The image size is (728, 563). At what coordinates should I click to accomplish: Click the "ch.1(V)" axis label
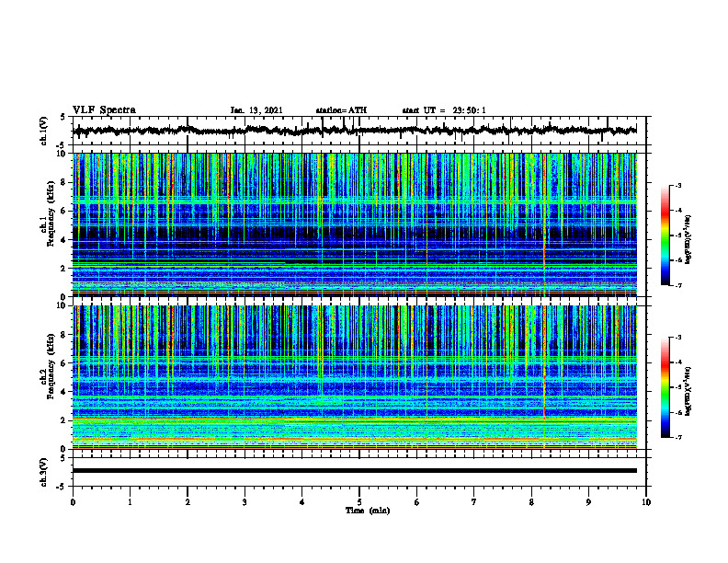pyautogui.click(x=44, y=131)
